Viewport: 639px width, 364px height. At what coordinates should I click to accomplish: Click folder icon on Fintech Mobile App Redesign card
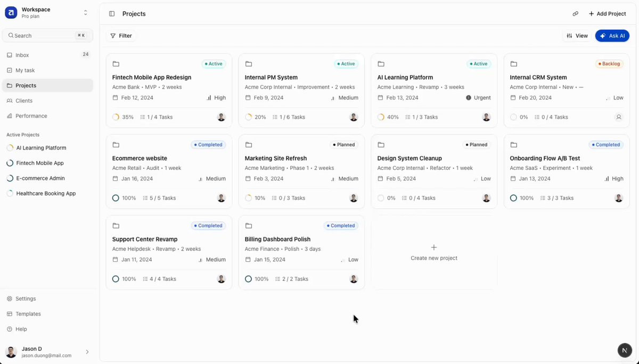[116, 64]
